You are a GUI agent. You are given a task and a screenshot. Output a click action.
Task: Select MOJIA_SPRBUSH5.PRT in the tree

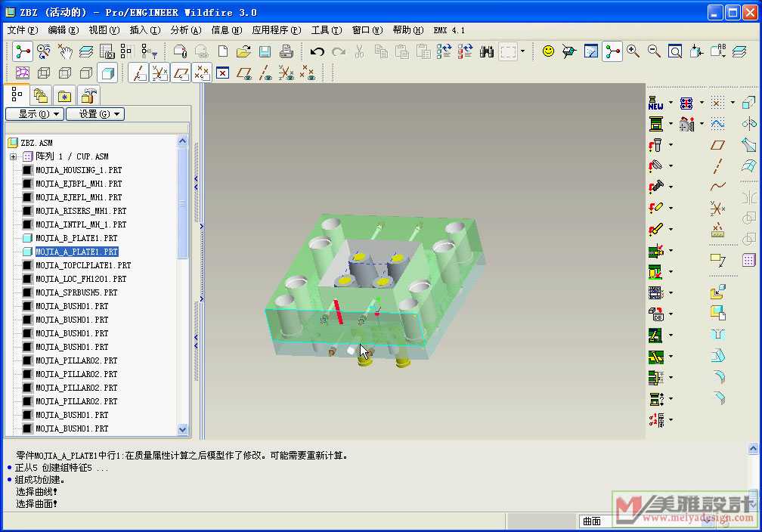pos(76,292)
